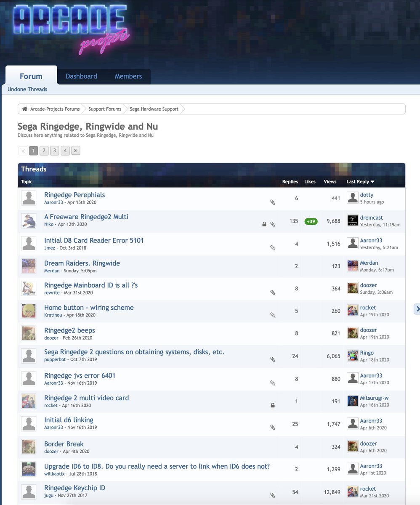Sort threads by Topic column header

tap(27, 182)
